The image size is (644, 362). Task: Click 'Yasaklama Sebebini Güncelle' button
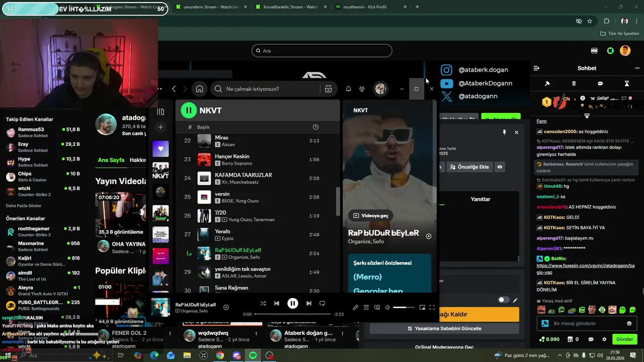click(x=444, y=328)
